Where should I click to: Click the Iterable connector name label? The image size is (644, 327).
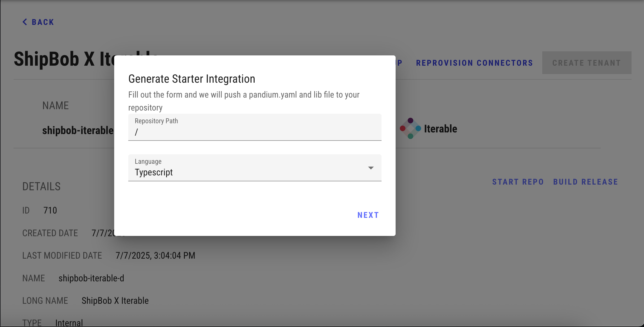[440, 129]
